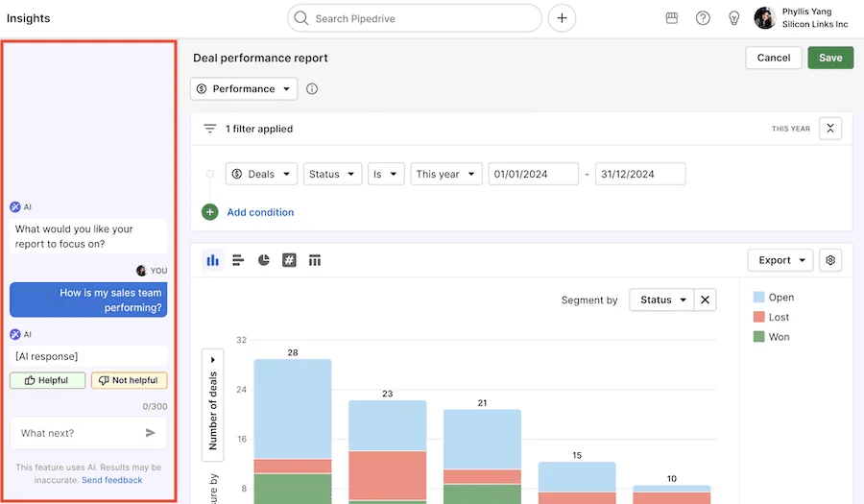Open the Status field dropdown in the filter

[332, 174]
